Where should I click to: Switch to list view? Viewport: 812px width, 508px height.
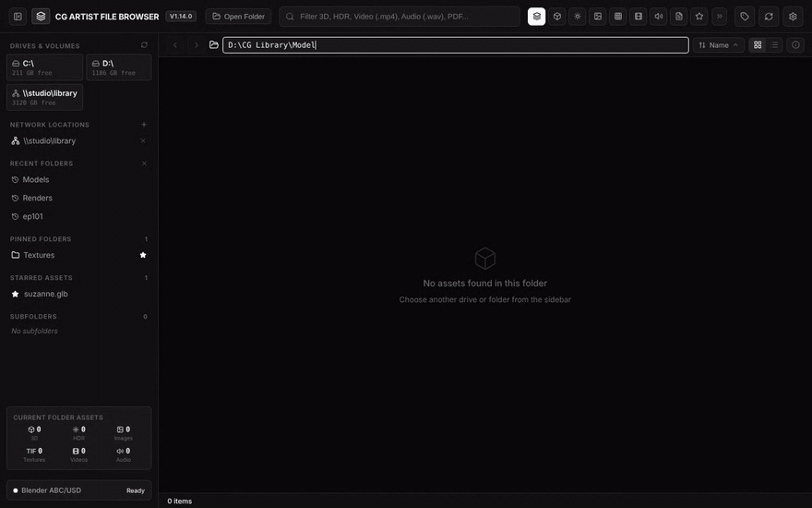[775, 45]
